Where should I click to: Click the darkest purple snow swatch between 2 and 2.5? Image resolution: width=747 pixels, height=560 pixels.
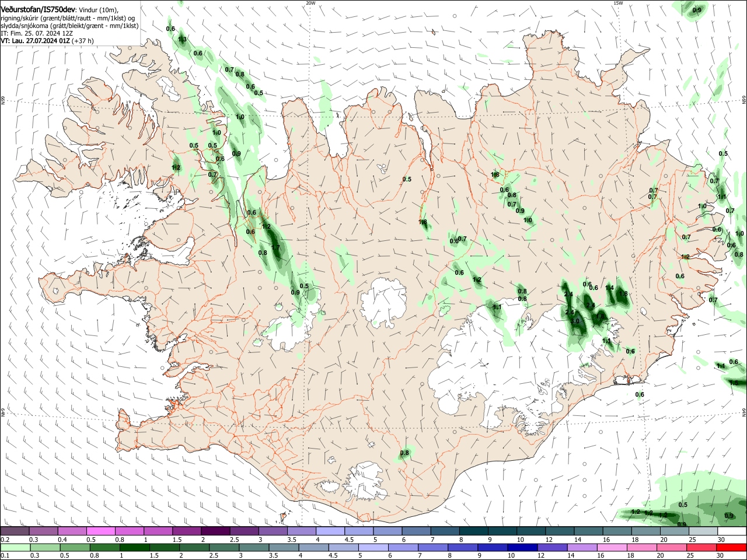215,531
